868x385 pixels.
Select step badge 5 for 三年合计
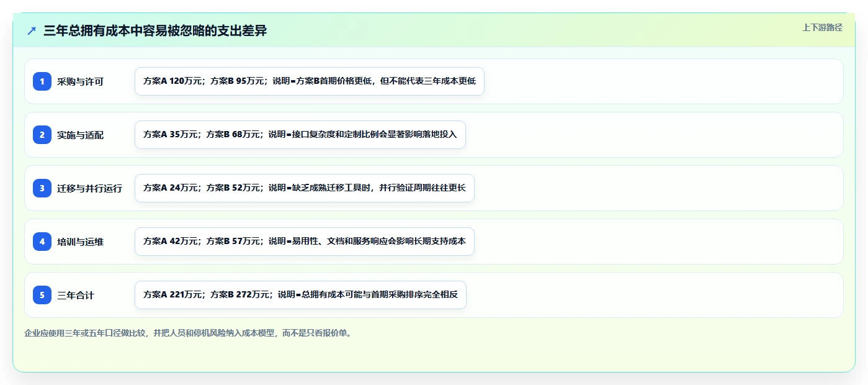pos(42,295)
